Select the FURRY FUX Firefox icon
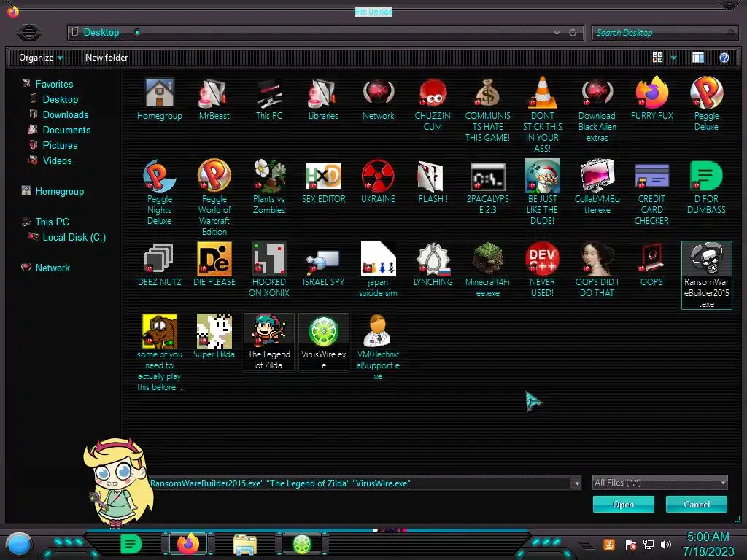Screen dimensions: 747x560 (651, 98)
